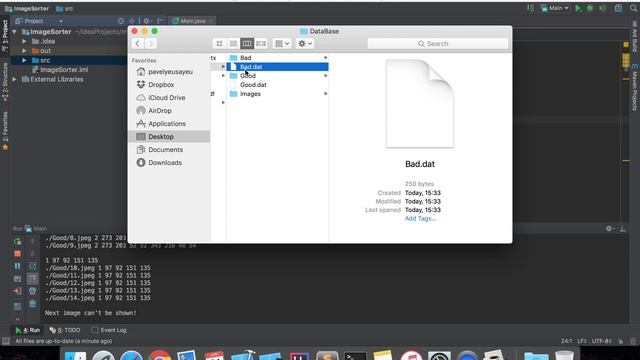Expand the Images folder arrow
The width and height of the screenshot is (640, 360).
tap(325, 94)
